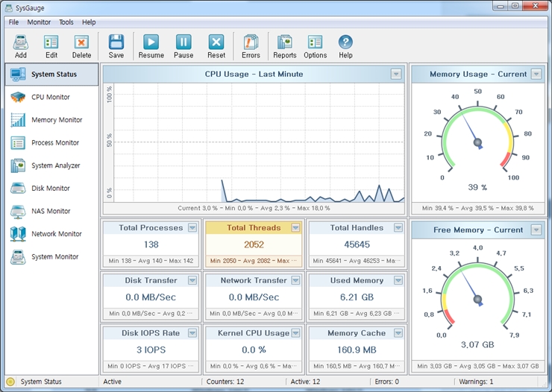The image size is (552, 392).
Task: Open the Help menu
Action: click(89, 22)
